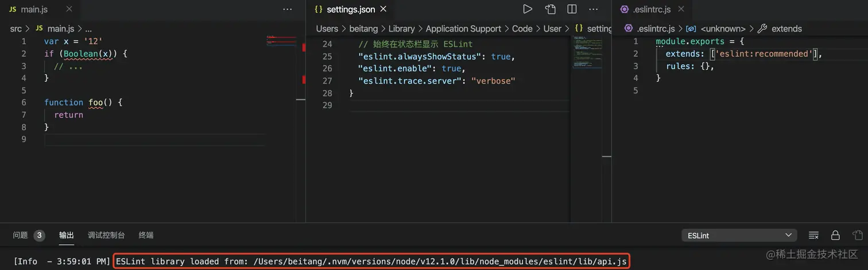868x270 pixels.
Task: Click the Library breadcrumb
Action: coord(401,28)
